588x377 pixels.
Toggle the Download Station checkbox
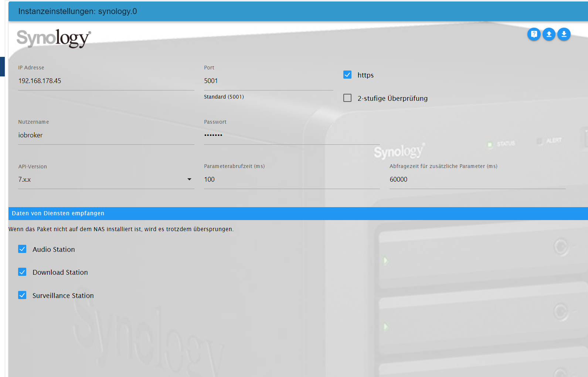coord(22,272)
